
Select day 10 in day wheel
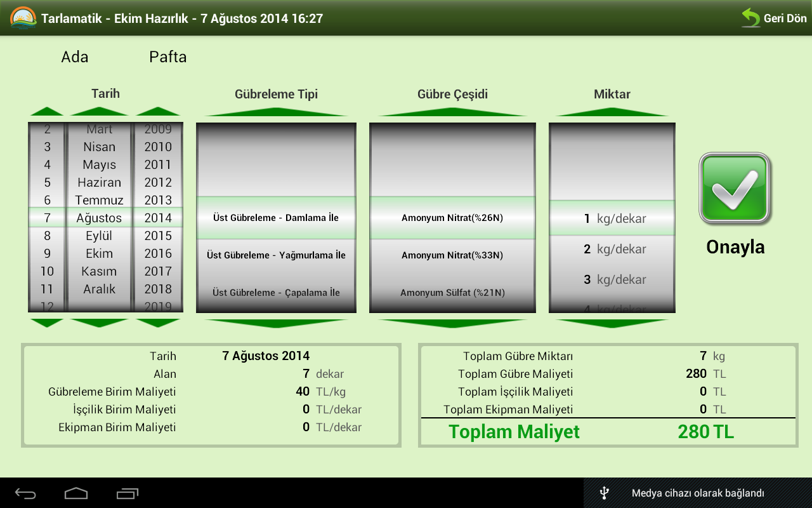tap(47, 271)
